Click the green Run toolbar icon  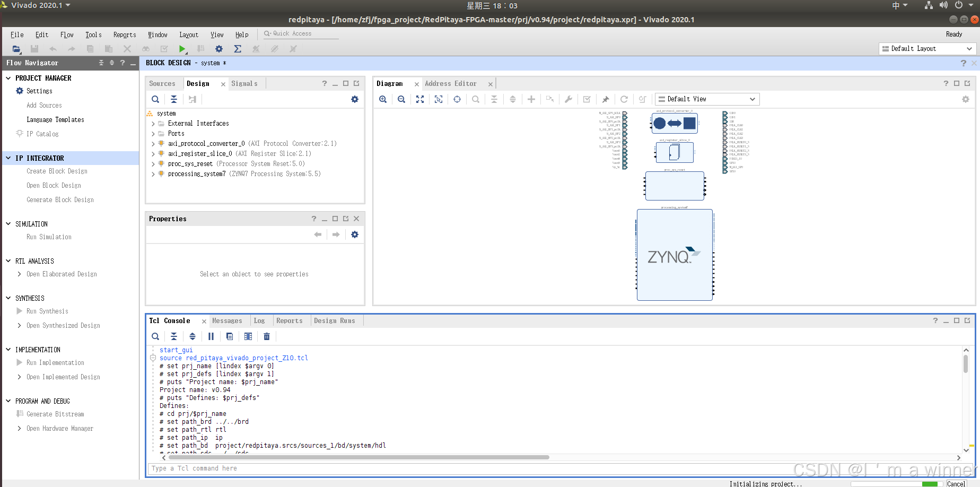182,49
